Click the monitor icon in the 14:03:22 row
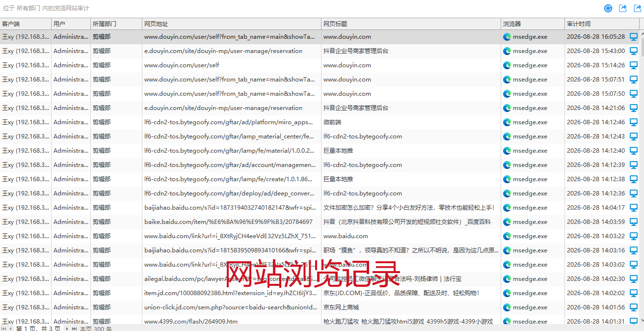 coord(634,236)
